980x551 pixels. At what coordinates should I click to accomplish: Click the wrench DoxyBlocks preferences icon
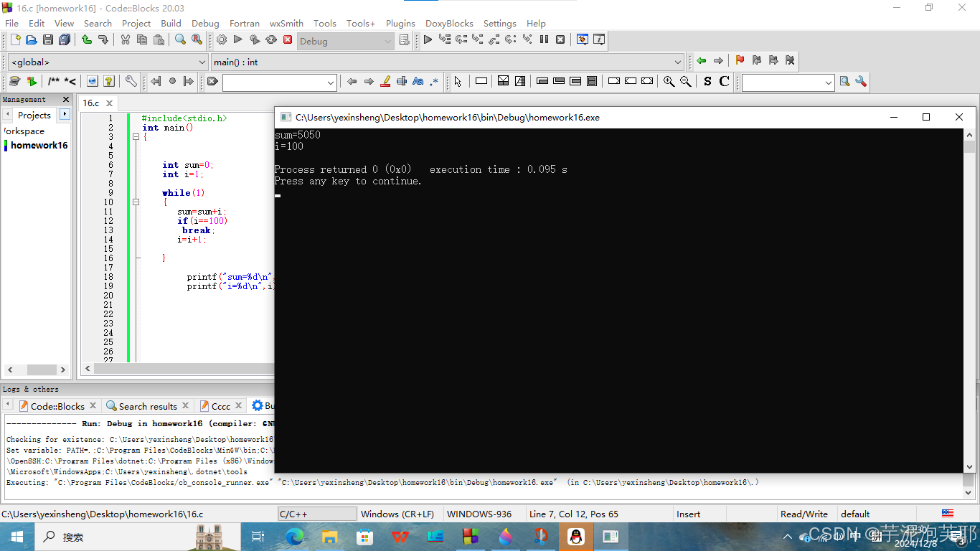[131, 82]
